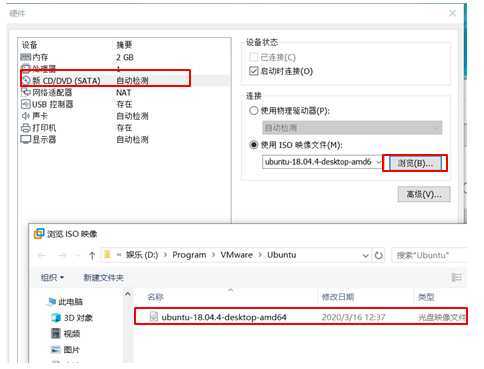This screenshot has height=369, width=484.
Task: Click the sound card speaker icon
Action: tap(26, 116)
